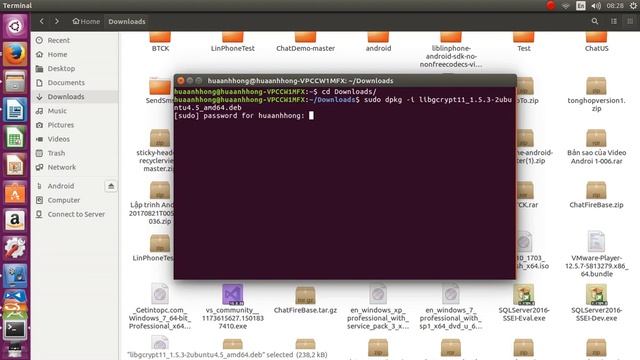
Task: Open LibreOffice Writer from the dock
Action: [15, 110]
